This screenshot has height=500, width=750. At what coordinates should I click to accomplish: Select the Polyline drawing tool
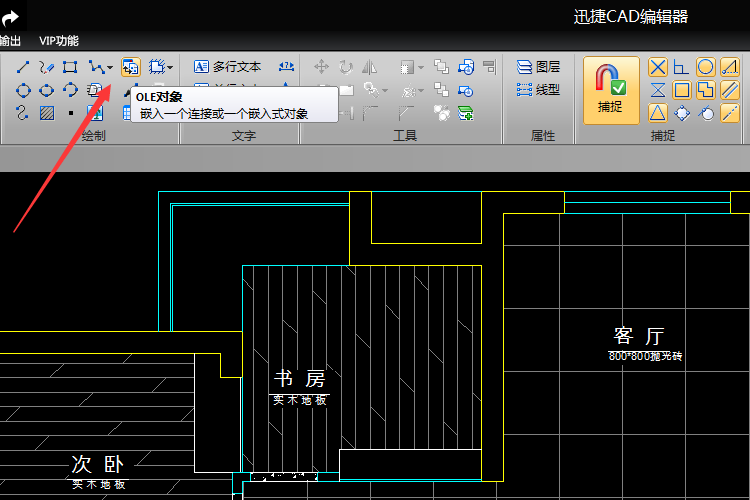point(96,67)
